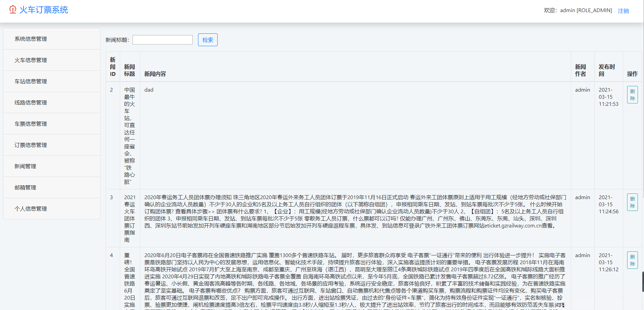Image resolution: width=644 pixels, height=310 pixels.
Task: Select 个人信息管理 in sidebar
Action: pos(31,209)
